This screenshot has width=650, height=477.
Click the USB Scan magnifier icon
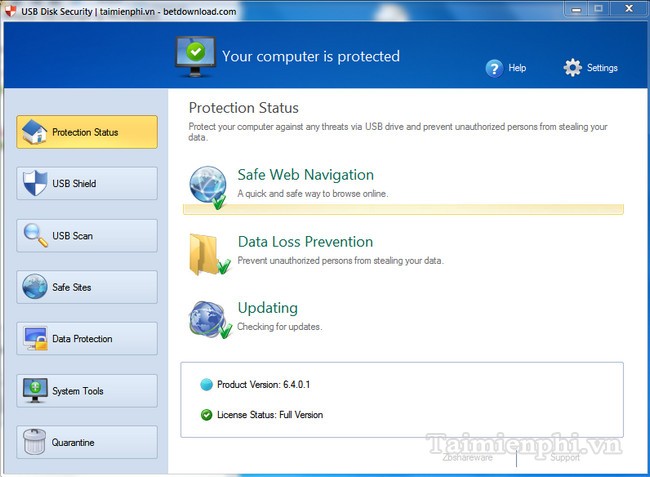tap(35, 236)
